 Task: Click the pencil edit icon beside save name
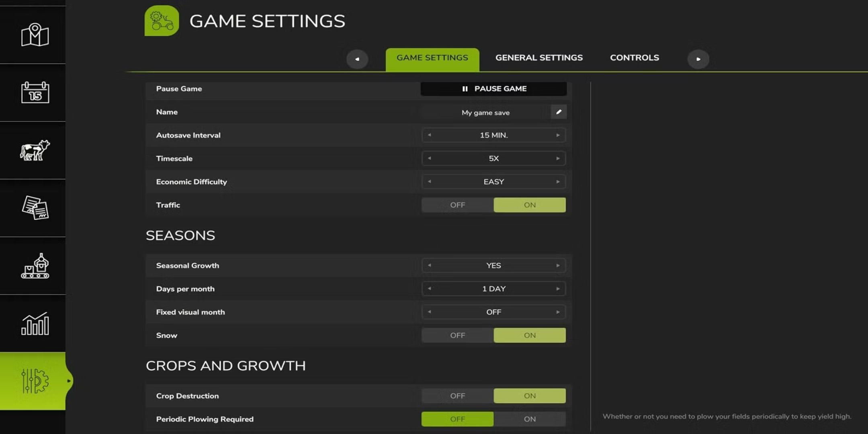[x=559, y=112]
